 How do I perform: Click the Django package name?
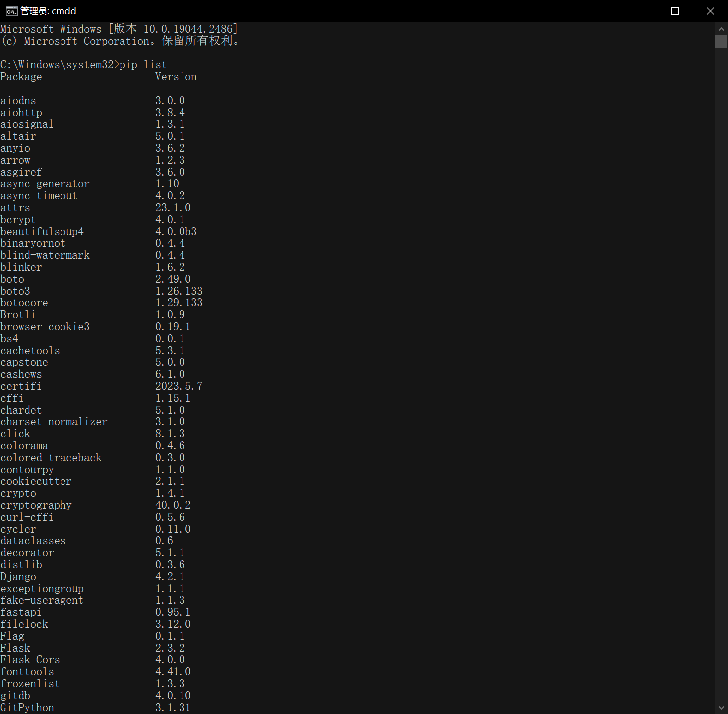[x=18, y=577]
